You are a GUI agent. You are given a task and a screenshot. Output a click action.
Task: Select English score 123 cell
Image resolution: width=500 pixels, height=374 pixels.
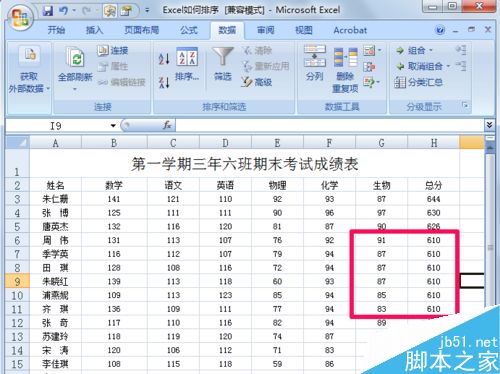pos(225,295)
